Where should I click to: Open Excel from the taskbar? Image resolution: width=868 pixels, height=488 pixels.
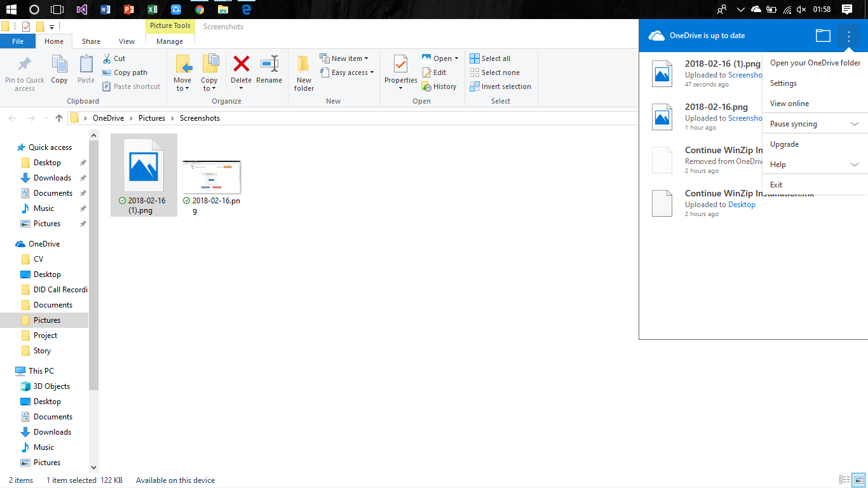153,10
